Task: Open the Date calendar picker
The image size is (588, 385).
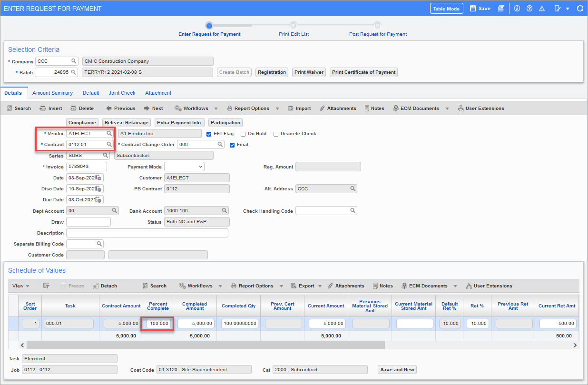Action: [98, 178]
